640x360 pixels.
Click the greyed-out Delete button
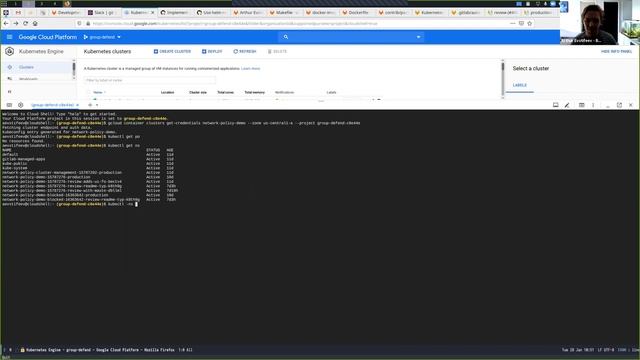(277, 51)
